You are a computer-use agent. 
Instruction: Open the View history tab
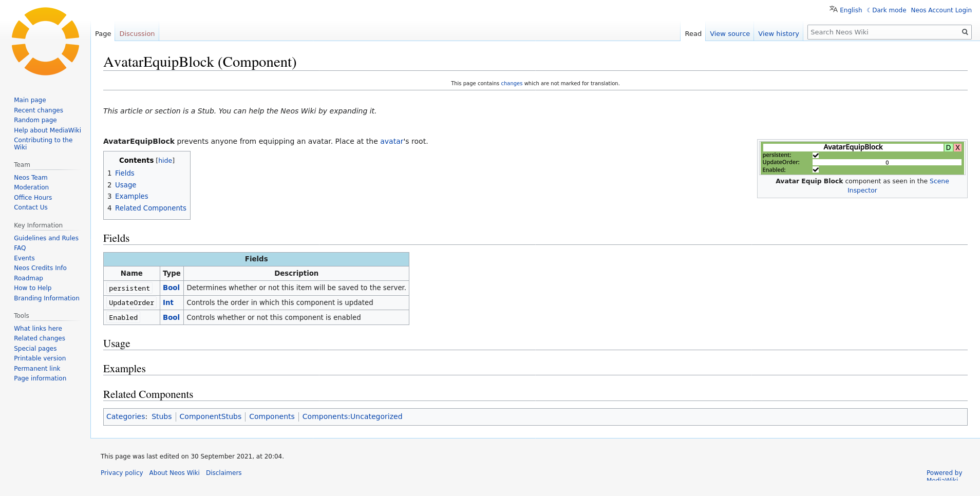[778, 34]
